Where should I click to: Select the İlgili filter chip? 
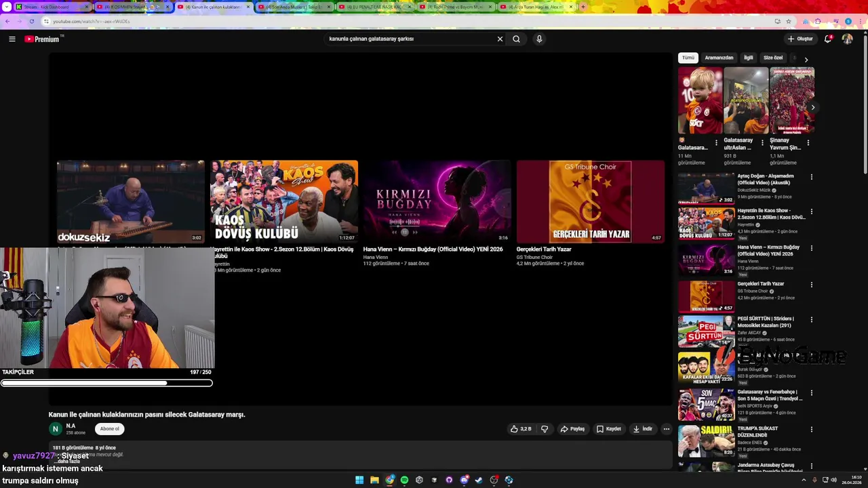click(x=748, y=58)
